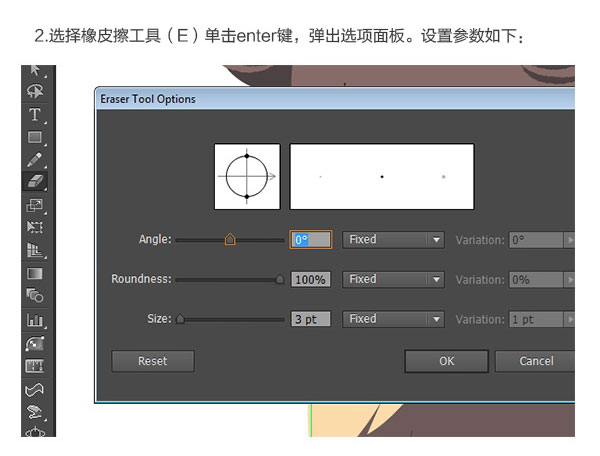Open the Angle Fixed dropdown
Image resolution: width=600 pixels, height=456 pixels.
pos(393,240)
